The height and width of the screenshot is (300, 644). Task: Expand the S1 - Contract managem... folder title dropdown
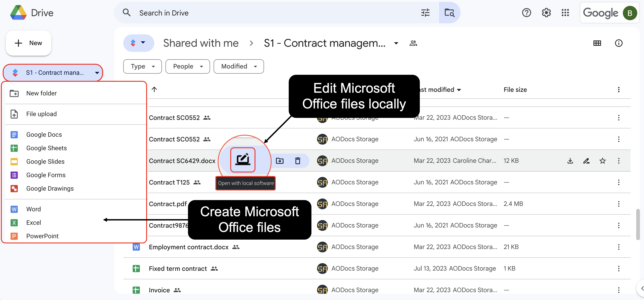pos(396,43)
